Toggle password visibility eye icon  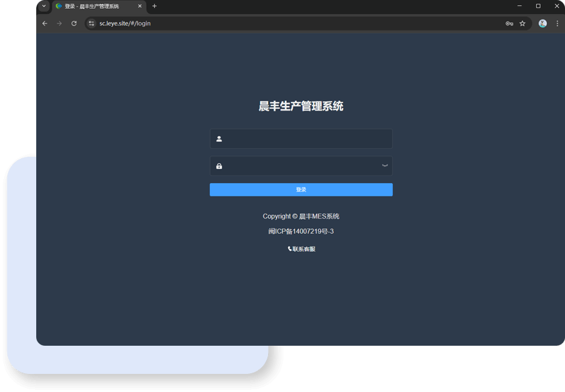[385, 166]
